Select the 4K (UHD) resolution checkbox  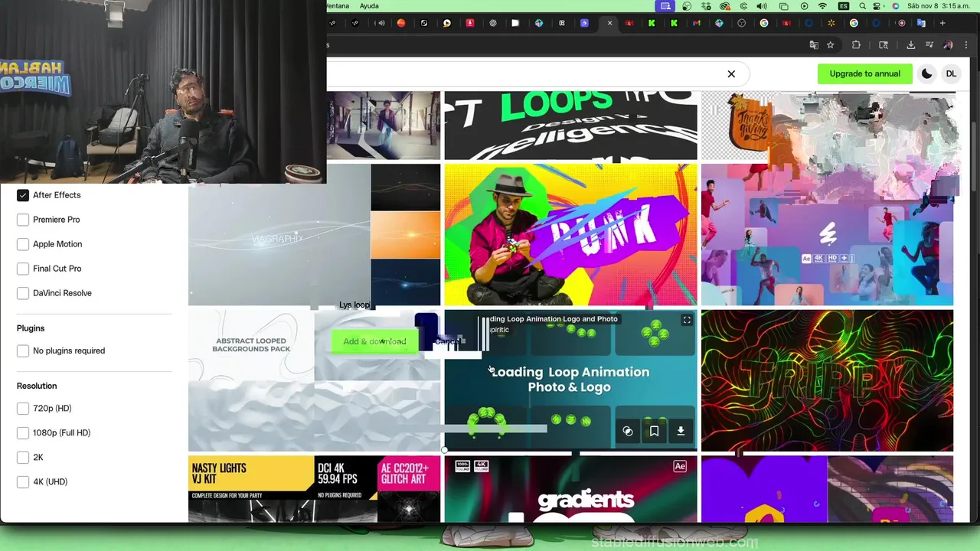(x=23, y=482)
